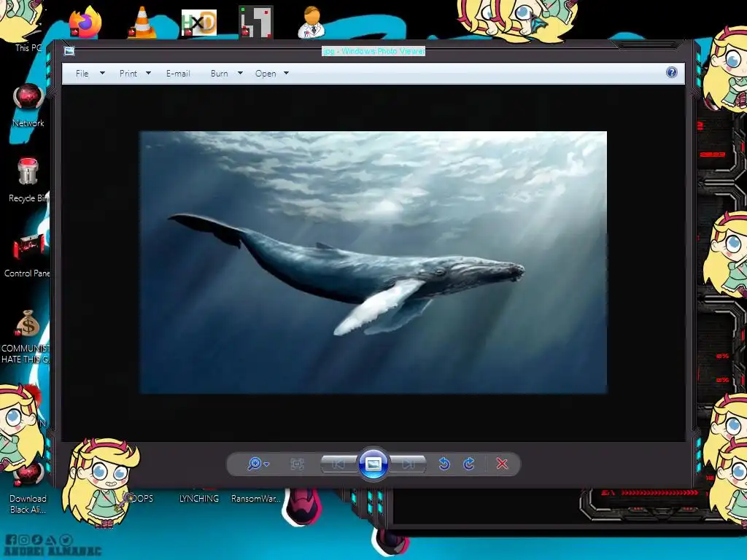Select the Download Black Ali... desktop icon
Viewport: 747px width, 560px height.
[28, 488]
